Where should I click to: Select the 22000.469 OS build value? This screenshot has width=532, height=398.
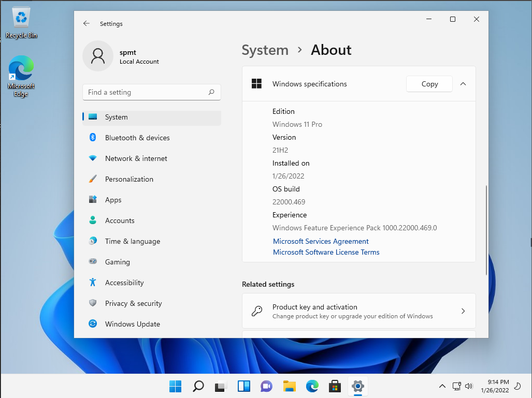289,202
